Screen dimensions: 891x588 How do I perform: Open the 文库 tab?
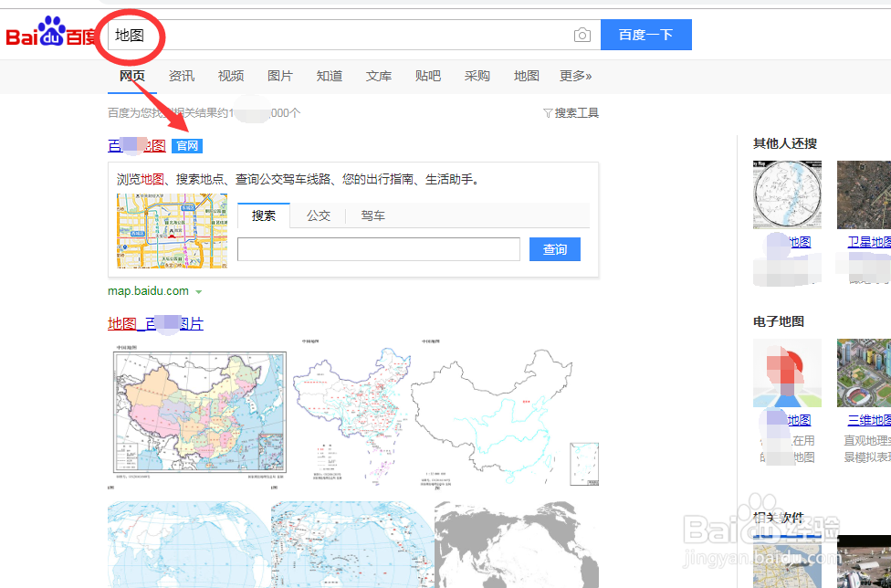click(x=379, y=76)
